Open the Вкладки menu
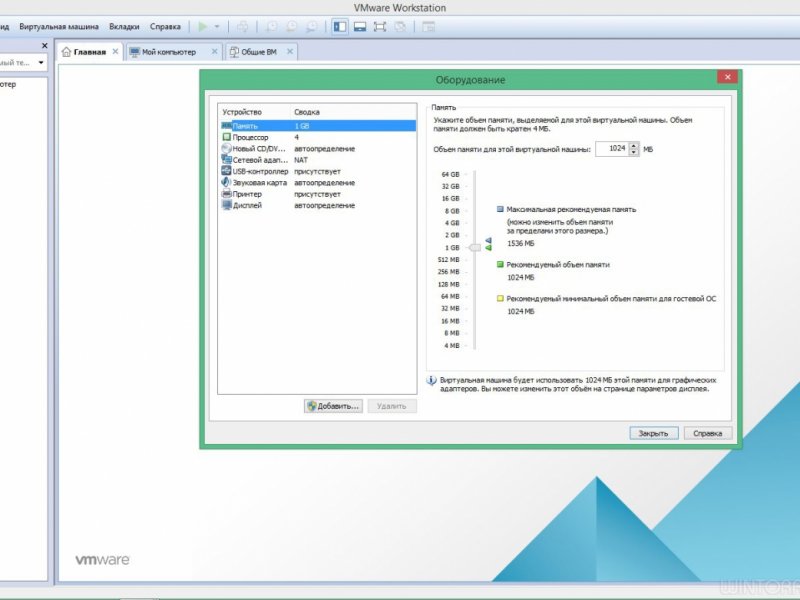The width and height of the screenshot is (800, 600). (x=124, y=27)
